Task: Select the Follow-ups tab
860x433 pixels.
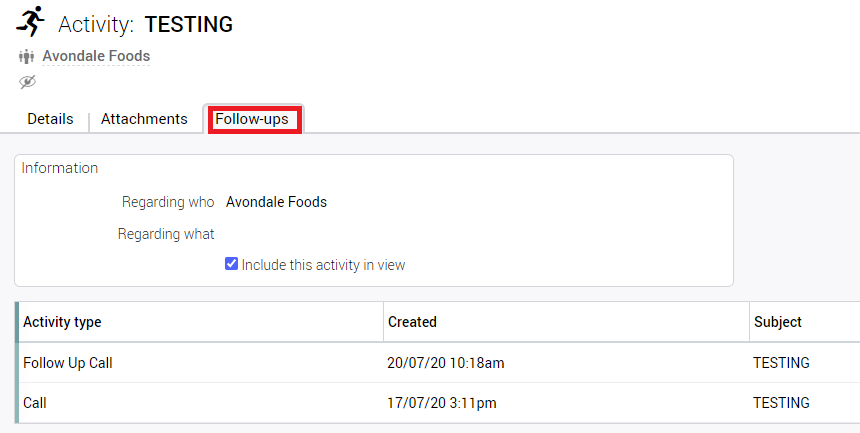Action: pyautogui.click(x=252, y=119)
